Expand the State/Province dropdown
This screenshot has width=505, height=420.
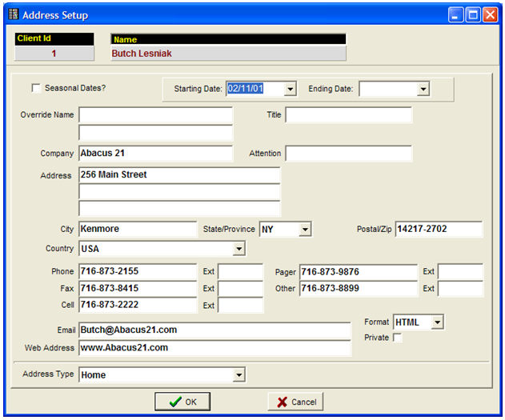click(304, 230)
